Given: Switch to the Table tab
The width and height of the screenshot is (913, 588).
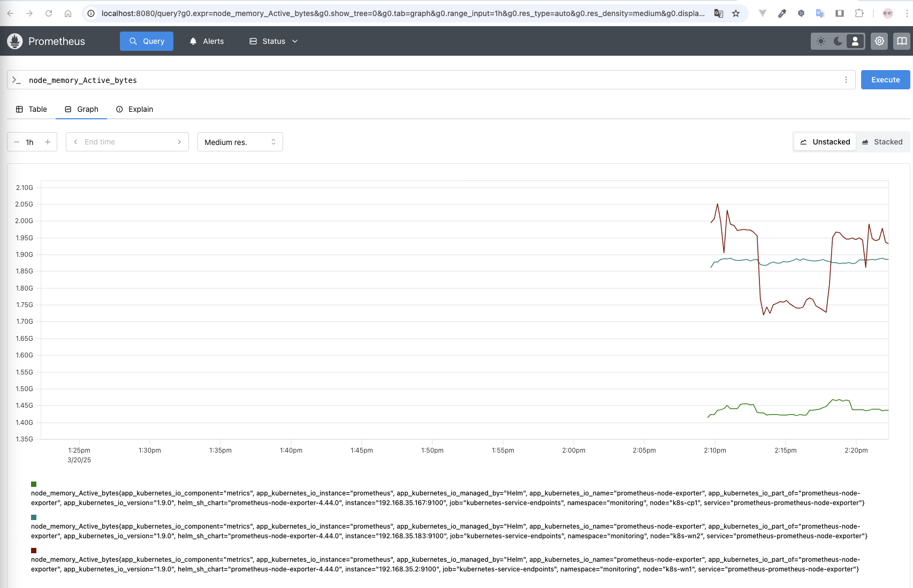Looking at the screenshot, I should 32,109.
